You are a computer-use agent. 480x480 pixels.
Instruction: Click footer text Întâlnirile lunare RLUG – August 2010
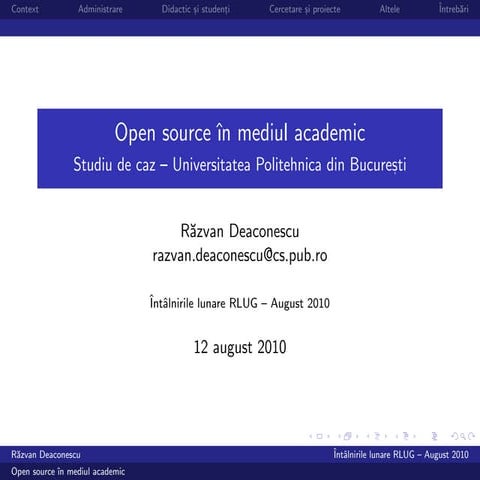tap(401, 454)
